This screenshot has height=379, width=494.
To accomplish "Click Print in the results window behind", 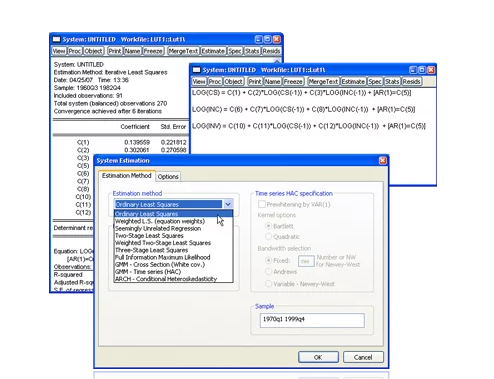I will coord(115,51).
